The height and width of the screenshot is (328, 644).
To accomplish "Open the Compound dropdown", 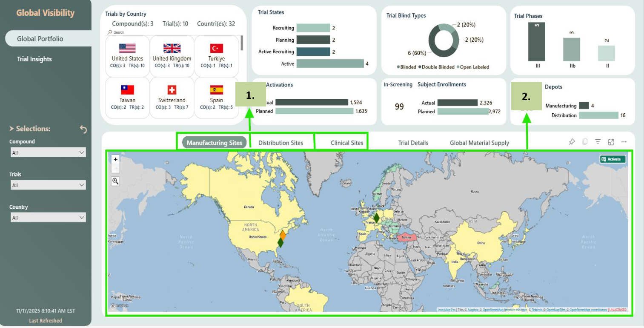I will [x=48, y=152].
